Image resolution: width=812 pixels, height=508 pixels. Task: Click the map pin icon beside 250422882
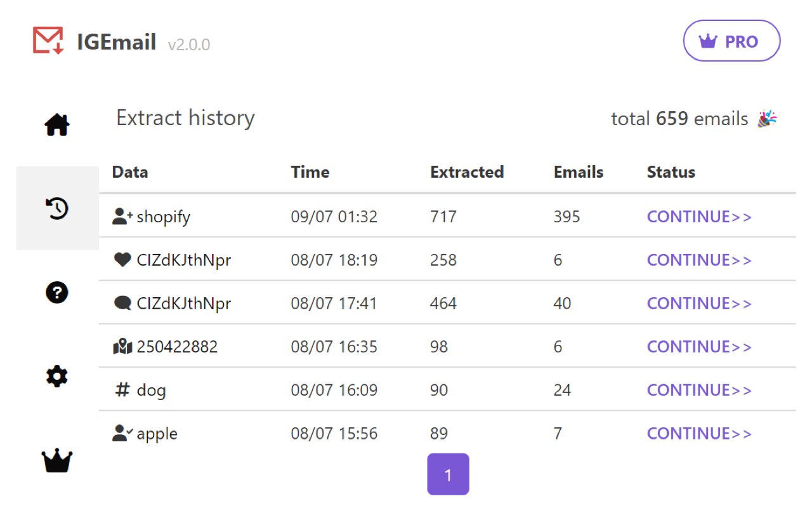(x=122, y=347)
